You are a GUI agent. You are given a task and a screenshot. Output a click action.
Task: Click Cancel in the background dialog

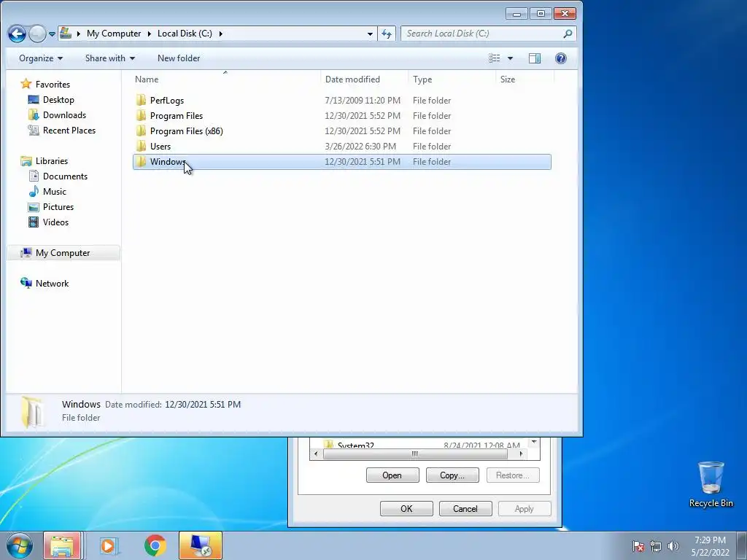coord(465,508)
